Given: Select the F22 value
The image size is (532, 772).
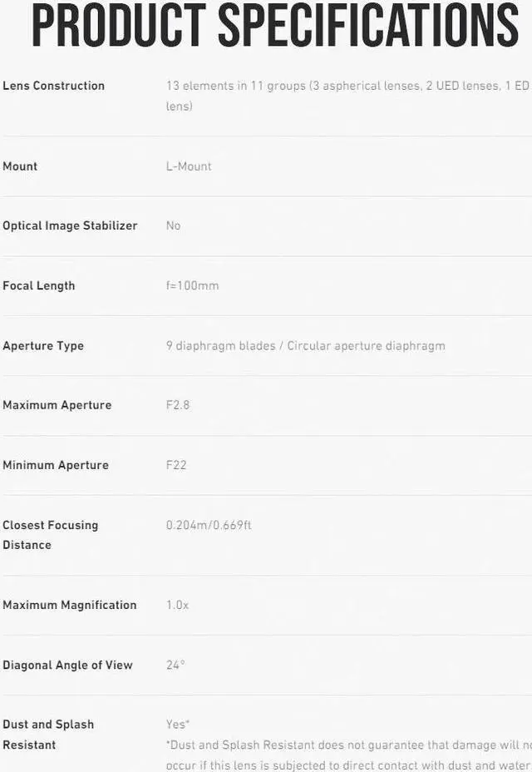Looking at the screenshot, I should point(176,465).
